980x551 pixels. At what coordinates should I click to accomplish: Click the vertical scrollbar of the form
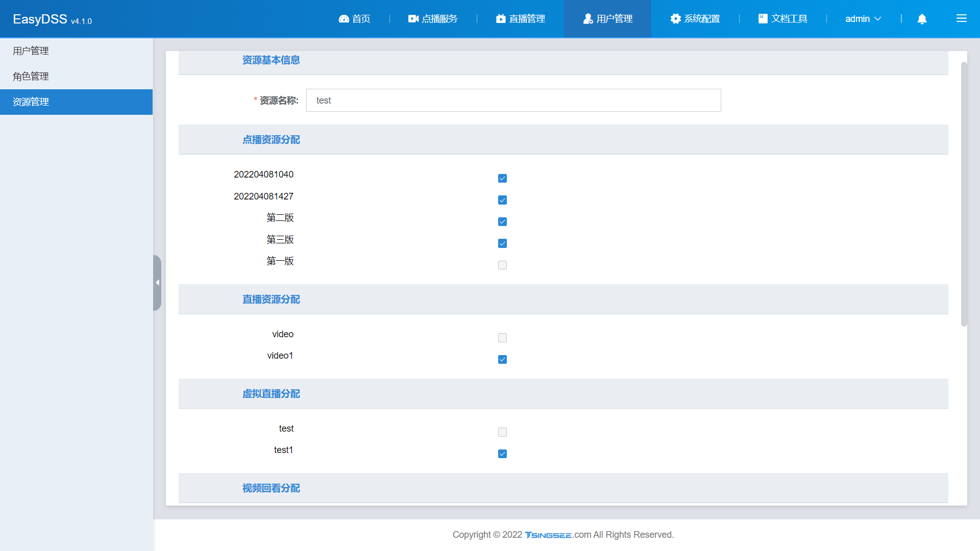coord(964,194)
